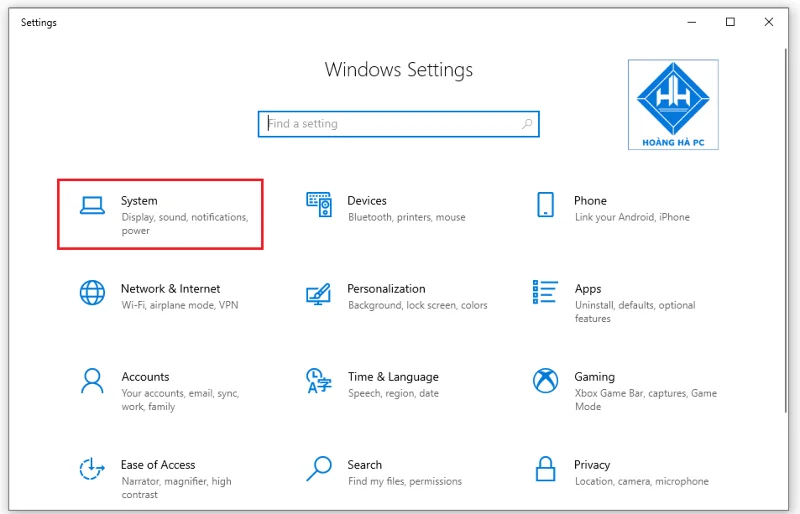Focus the Find a setting field
The width and height of the screenshot is (800, 514).
398,124
